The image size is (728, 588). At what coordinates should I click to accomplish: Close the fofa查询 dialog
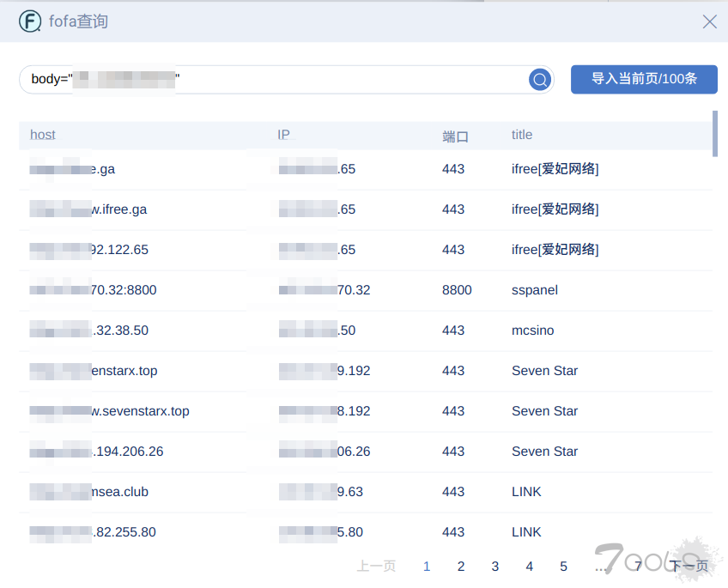(709, 21)
